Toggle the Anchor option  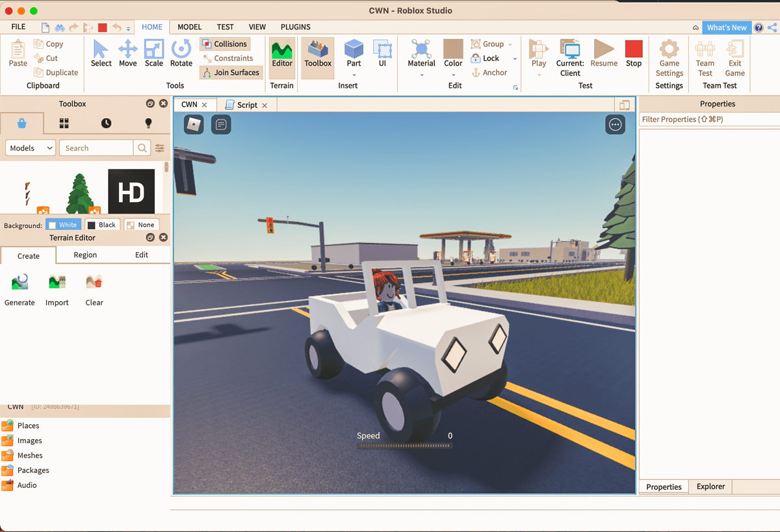click(489, 73)
